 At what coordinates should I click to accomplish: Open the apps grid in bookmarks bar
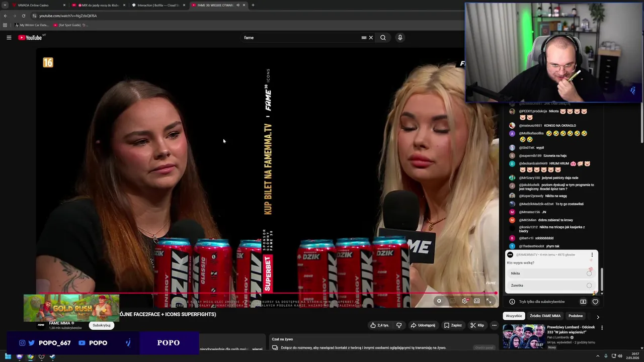point(5,25)
